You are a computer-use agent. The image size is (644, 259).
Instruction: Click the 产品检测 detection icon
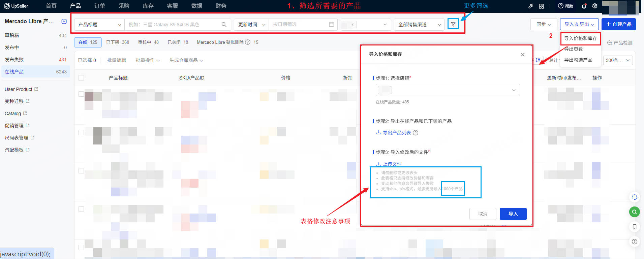(x=610, y=43)
